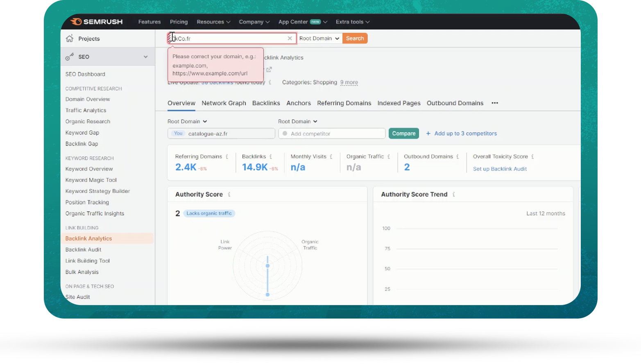
Task: Open the Company dropdown menu
Action: point(254,22)
